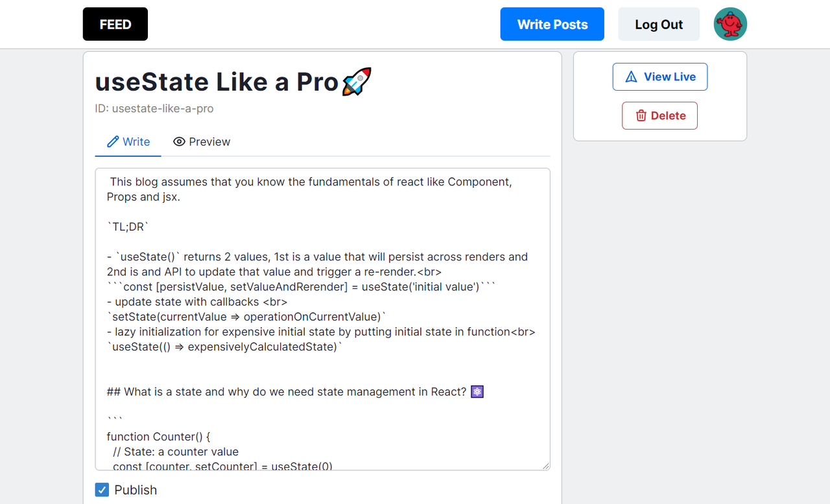
Task: Click the rocket emoji in the title
Action: pos(357,82)
